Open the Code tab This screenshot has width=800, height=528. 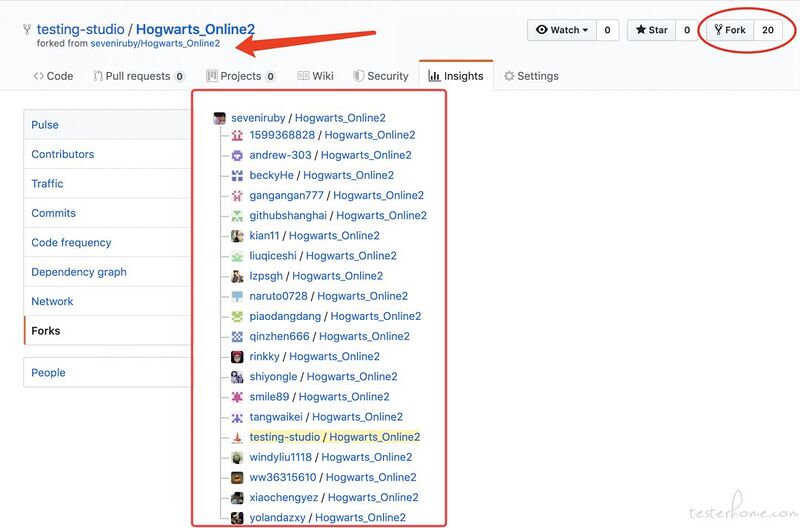[x=53, y=76]
